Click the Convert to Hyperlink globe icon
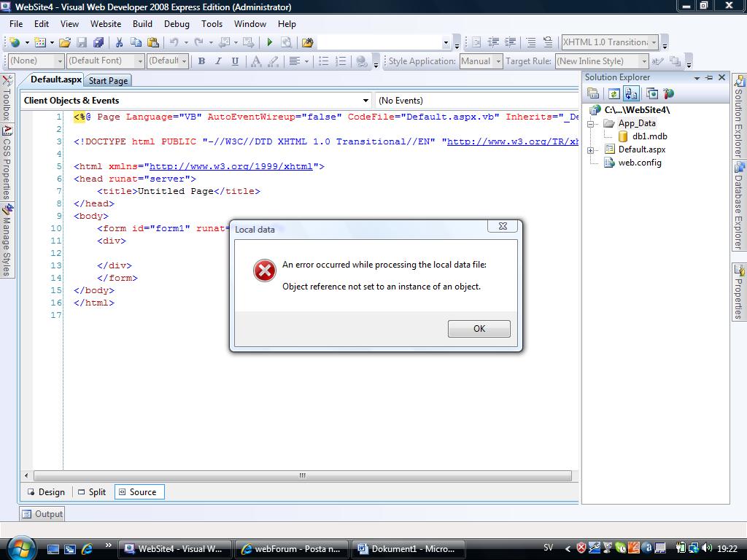Viewport: 747px width, 560px height. tap(362, 61)
